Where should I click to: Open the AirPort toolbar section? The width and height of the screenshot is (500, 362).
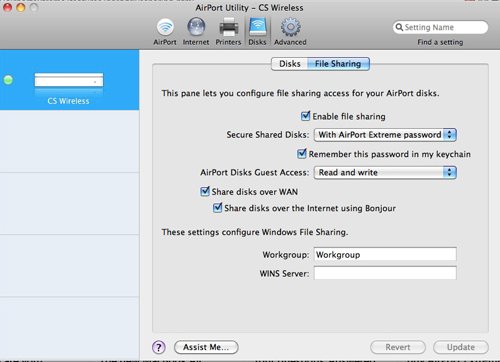click(165, 32)
